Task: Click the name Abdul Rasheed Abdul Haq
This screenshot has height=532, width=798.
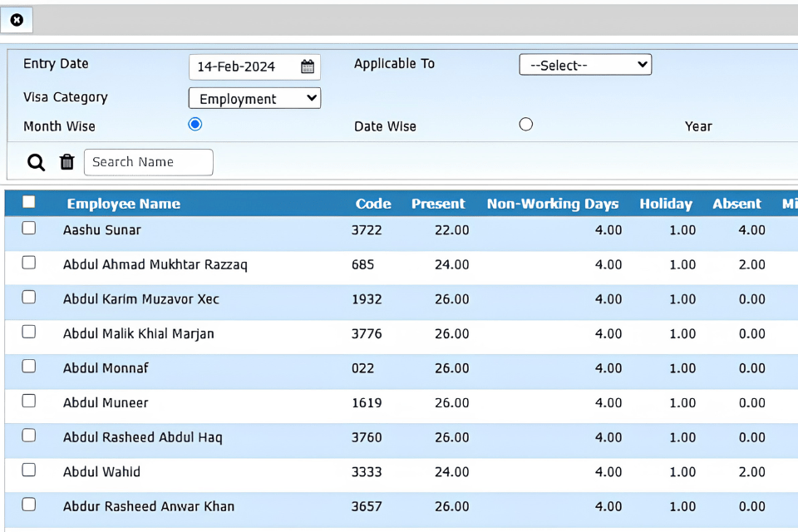Action: pyautogui.click(x=142, y=437)
